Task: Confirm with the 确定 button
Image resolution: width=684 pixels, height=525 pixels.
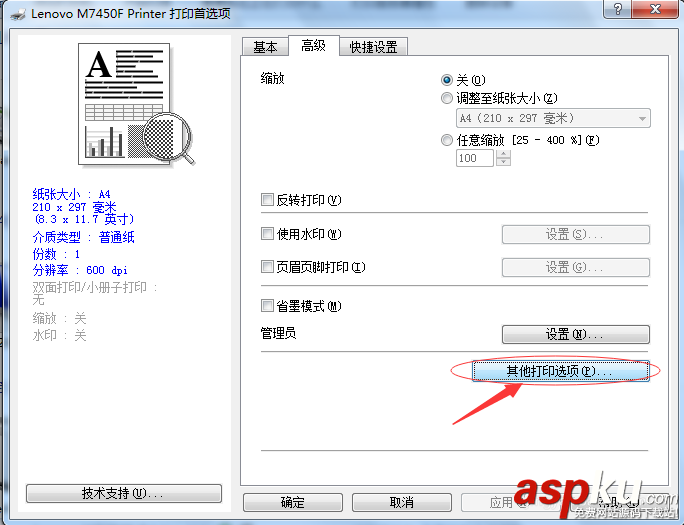Action: point(293,503)
